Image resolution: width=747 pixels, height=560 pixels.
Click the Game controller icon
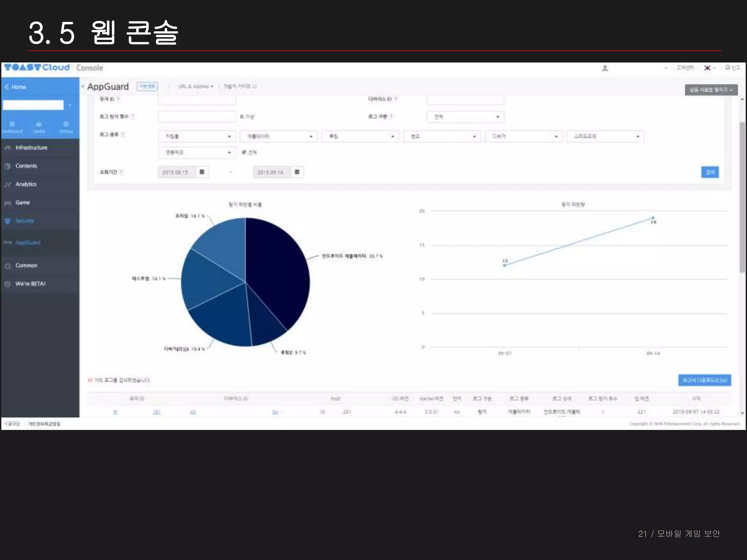[x=8, y=203]
